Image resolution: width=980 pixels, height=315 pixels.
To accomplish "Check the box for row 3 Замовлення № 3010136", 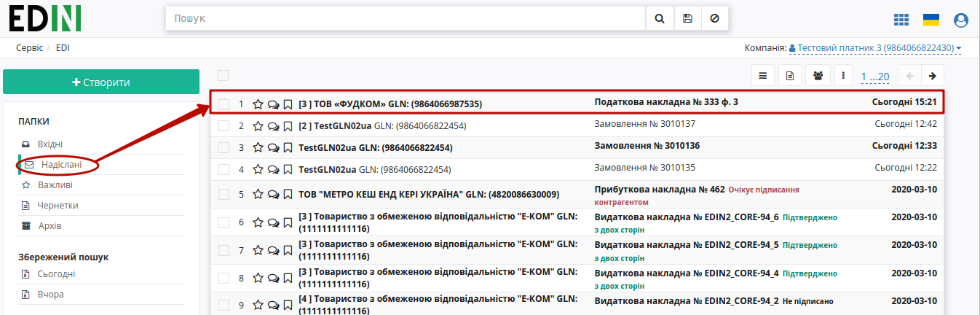I will click(224, 147).
